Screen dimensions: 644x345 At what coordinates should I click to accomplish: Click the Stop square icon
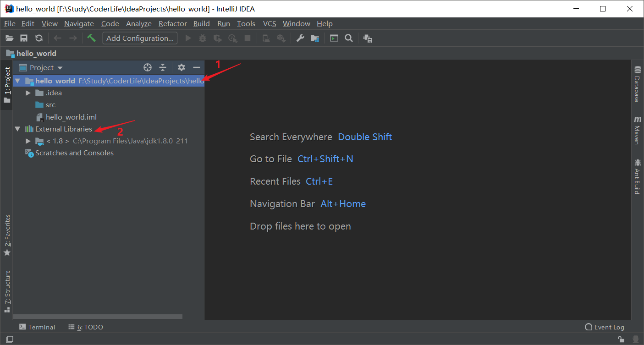point(248,38)
